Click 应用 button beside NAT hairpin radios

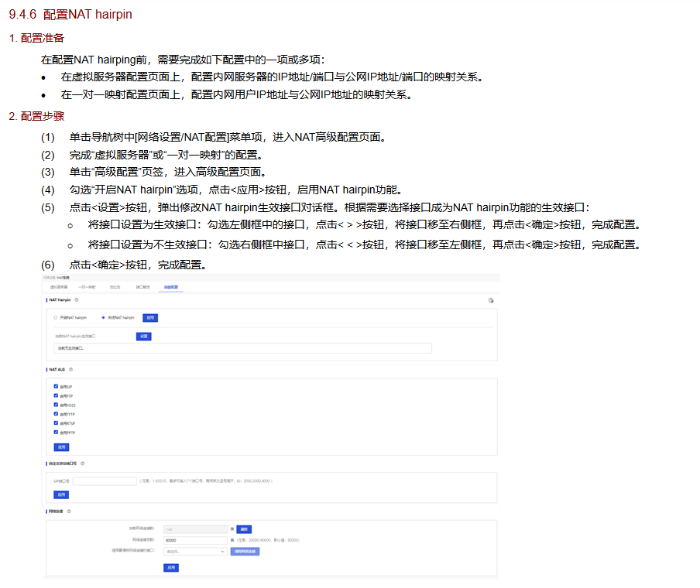[150, 318]
